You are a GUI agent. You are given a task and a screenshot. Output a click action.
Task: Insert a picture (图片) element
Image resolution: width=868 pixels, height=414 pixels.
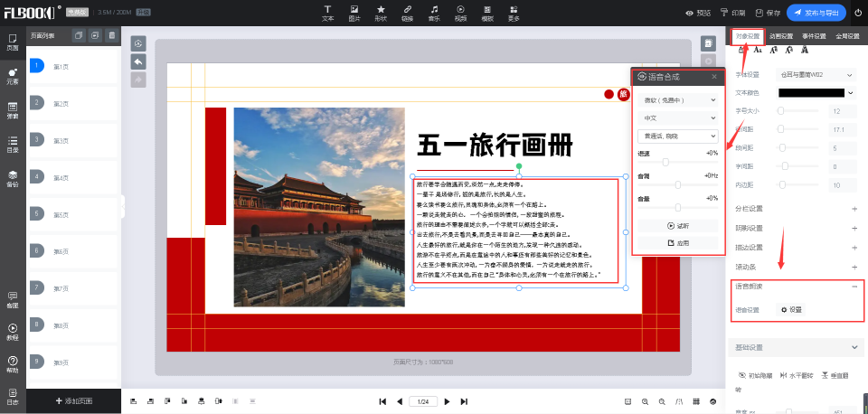(354, 13)
